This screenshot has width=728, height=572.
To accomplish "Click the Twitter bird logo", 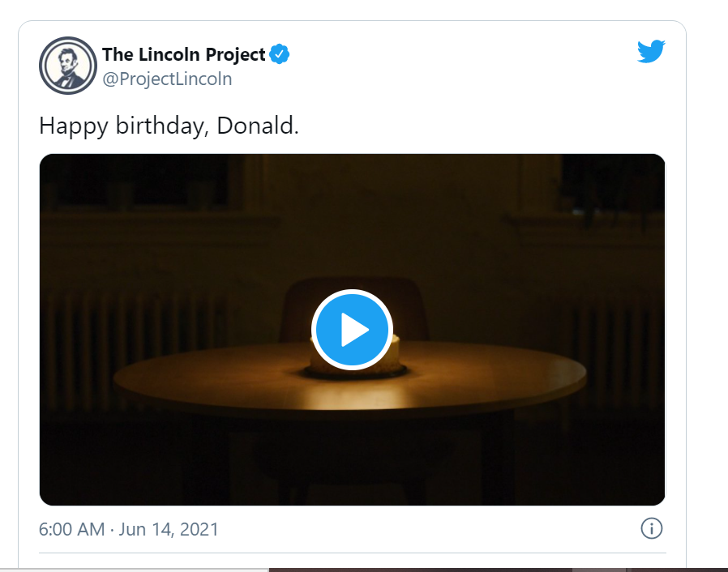I will [651, 52].
